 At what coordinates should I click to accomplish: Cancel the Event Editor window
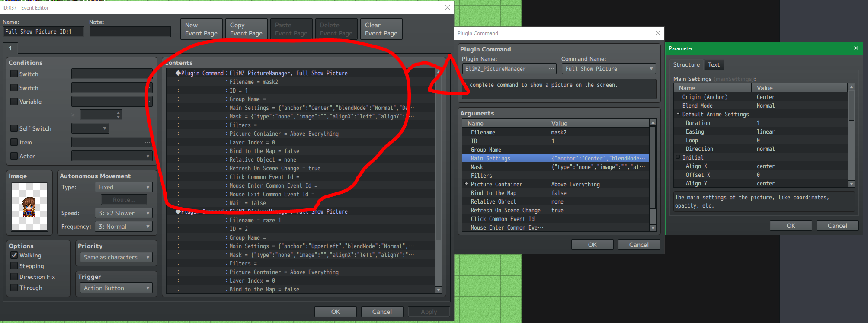382,312
